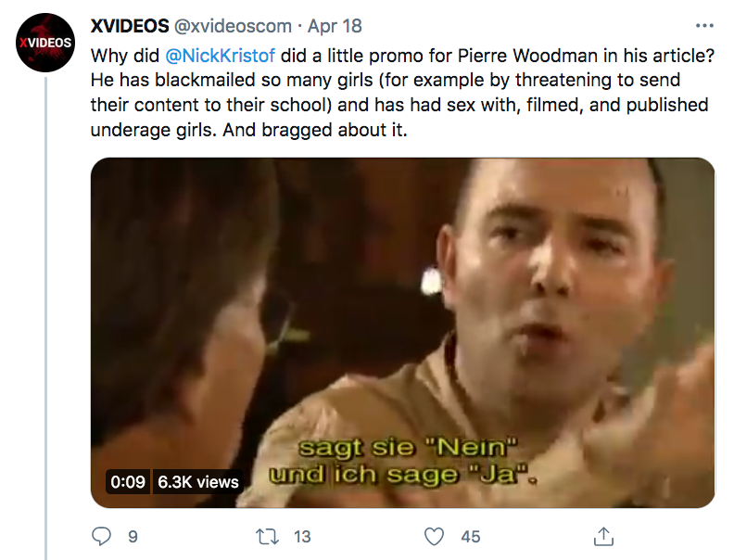This screenshot has width=734, height=560.
Task: Click the retweet arrows icon
Action: point(267,537)
